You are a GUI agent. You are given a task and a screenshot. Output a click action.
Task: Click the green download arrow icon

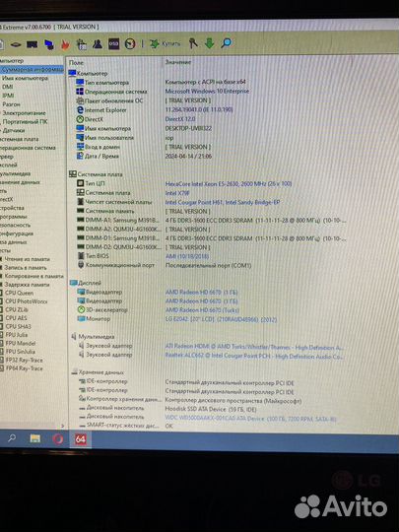tap(209, 43)
